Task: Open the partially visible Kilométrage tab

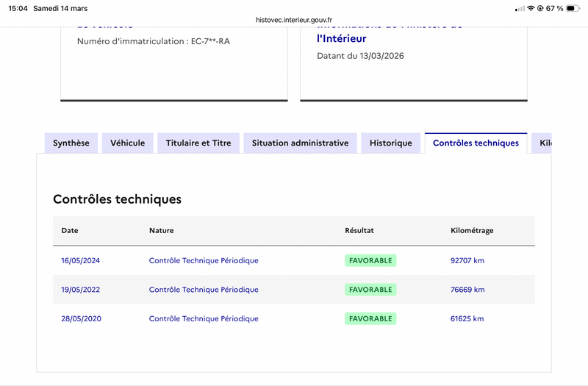Action: pyautogui.click(x=543, y=143)
